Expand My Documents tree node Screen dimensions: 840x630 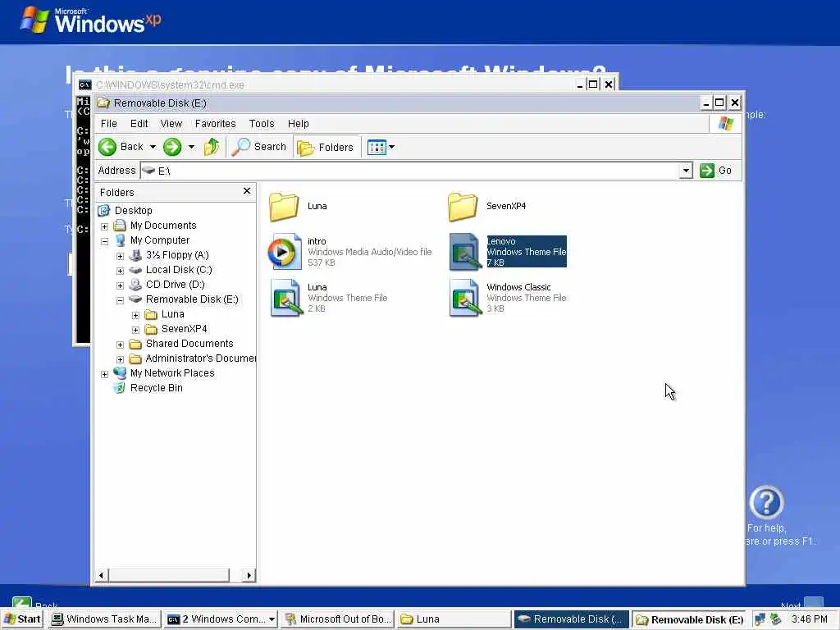104,226
